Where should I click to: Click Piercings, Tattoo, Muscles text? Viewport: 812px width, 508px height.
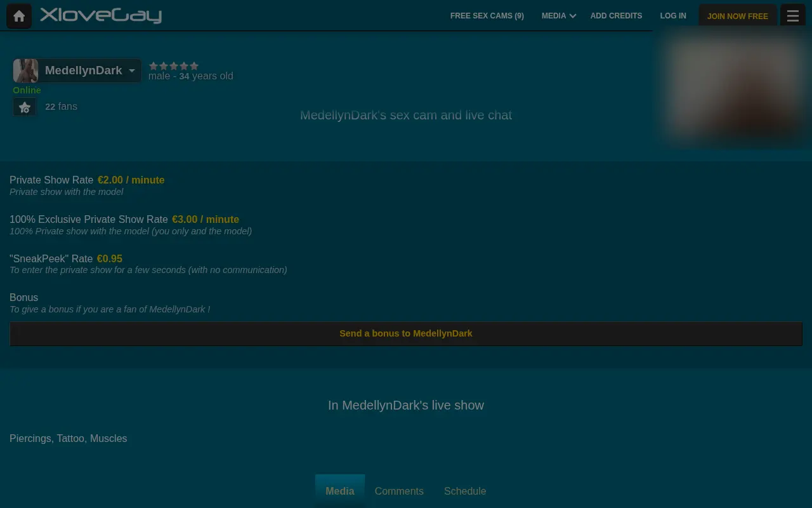click(x=69, y=438)
